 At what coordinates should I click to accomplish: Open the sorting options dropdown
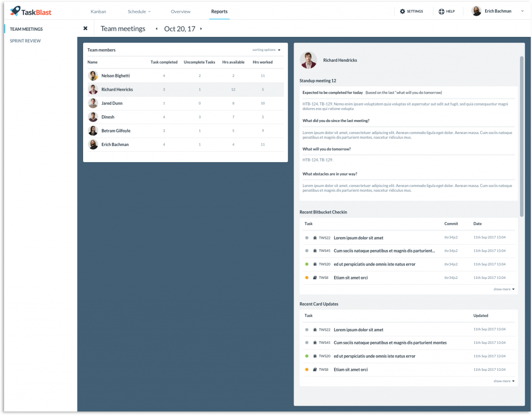coord(267,50)
